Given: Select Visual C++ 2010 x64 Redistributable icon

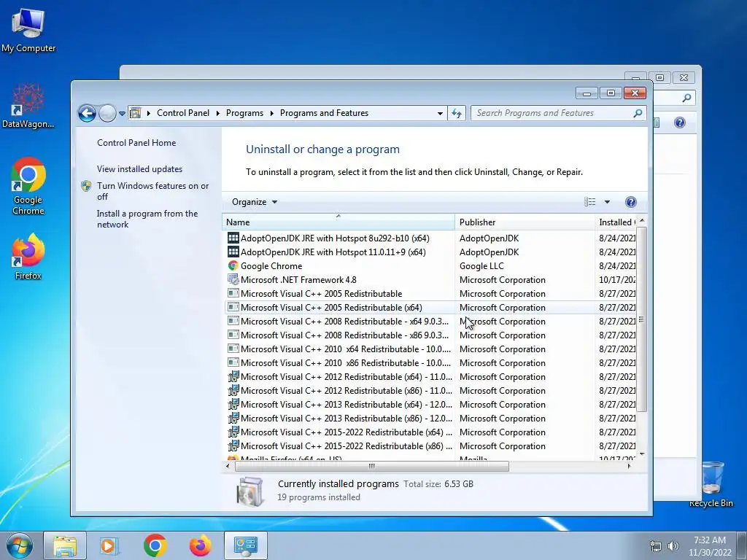Looking at the screenshot, I should (233, 349).
